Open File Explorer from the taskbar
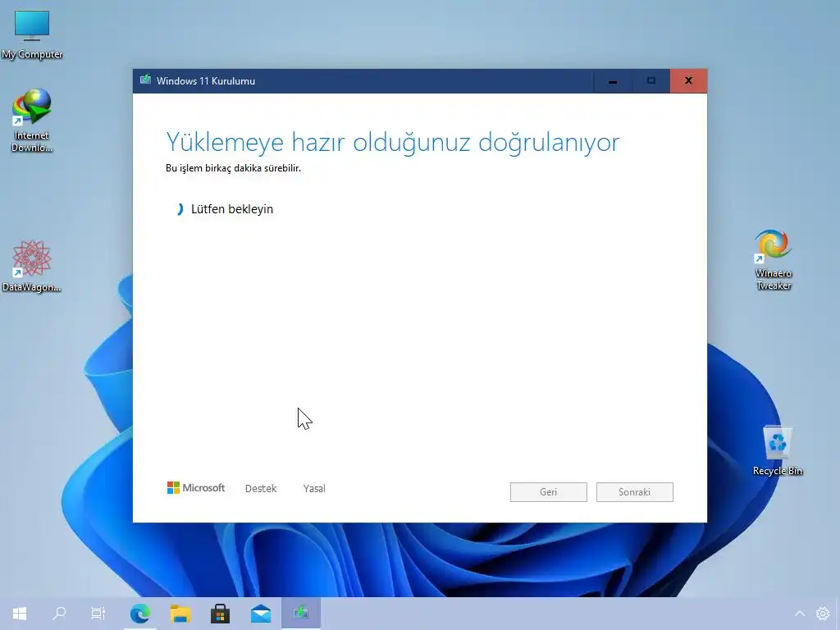Screen dimensions: 840x630 coord(180,614)
